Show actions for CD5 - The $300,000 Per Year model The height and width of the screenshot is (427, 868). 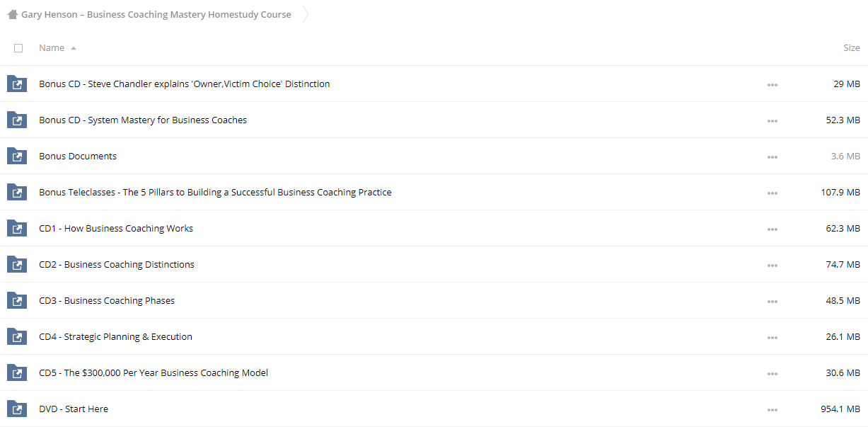tap(772, 373)
